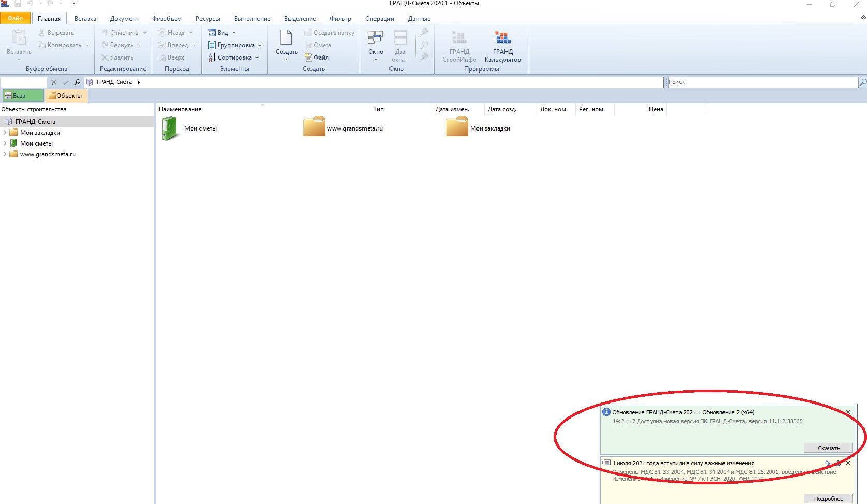
Task: Switch to the База tab
Action: (22, 96)
